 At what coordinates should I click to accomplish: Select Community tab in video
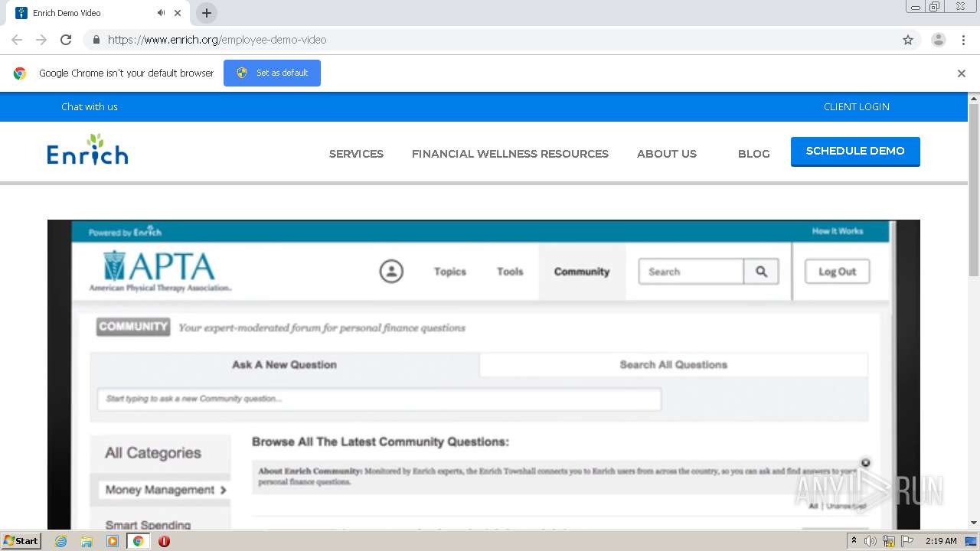coord(582,272)
